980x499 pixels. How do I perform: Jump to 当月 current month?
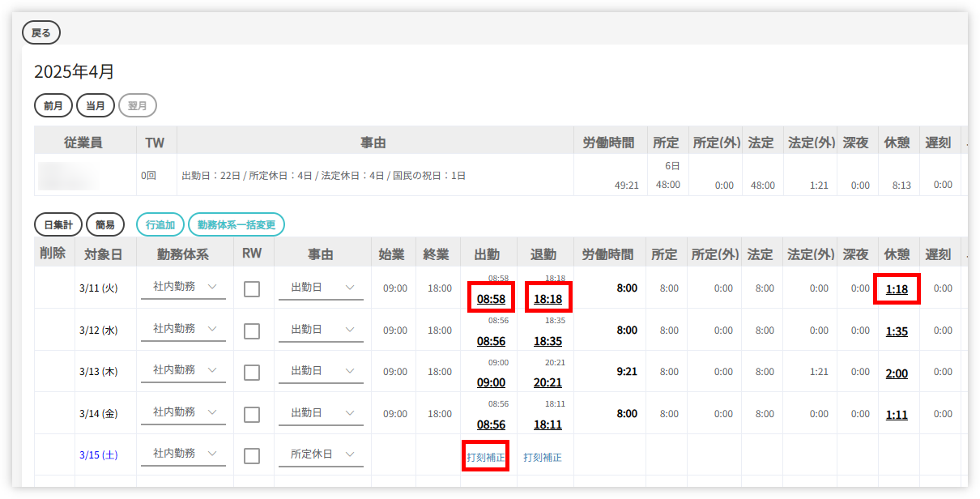(x=96, y=105)
